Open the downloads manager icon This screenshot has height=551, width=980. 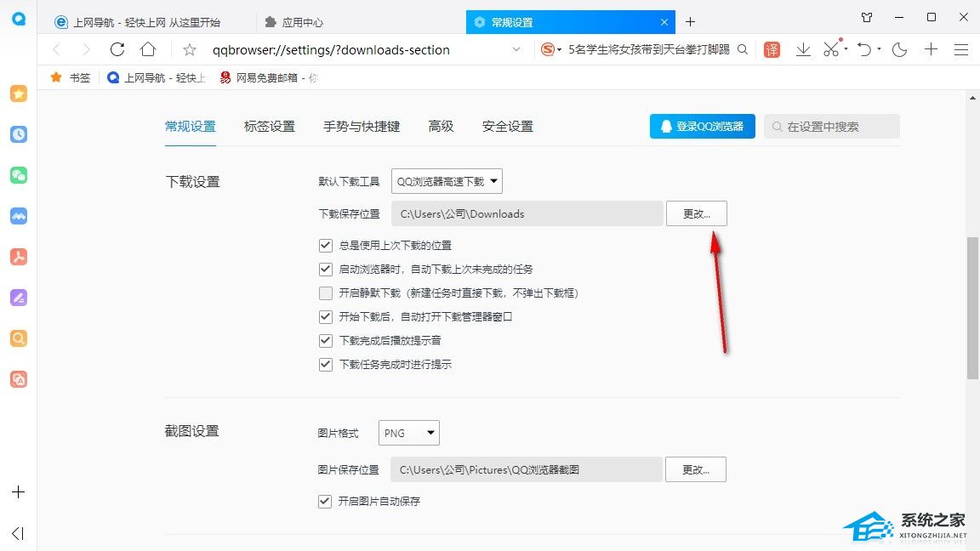[x=803, y=49]
